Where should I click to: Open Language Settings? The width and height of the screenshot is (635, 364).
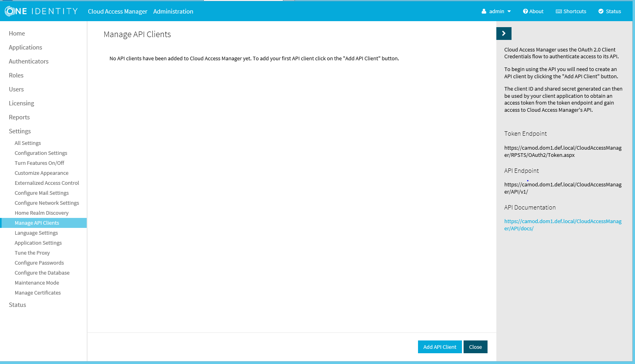click(x=36, y=233)
